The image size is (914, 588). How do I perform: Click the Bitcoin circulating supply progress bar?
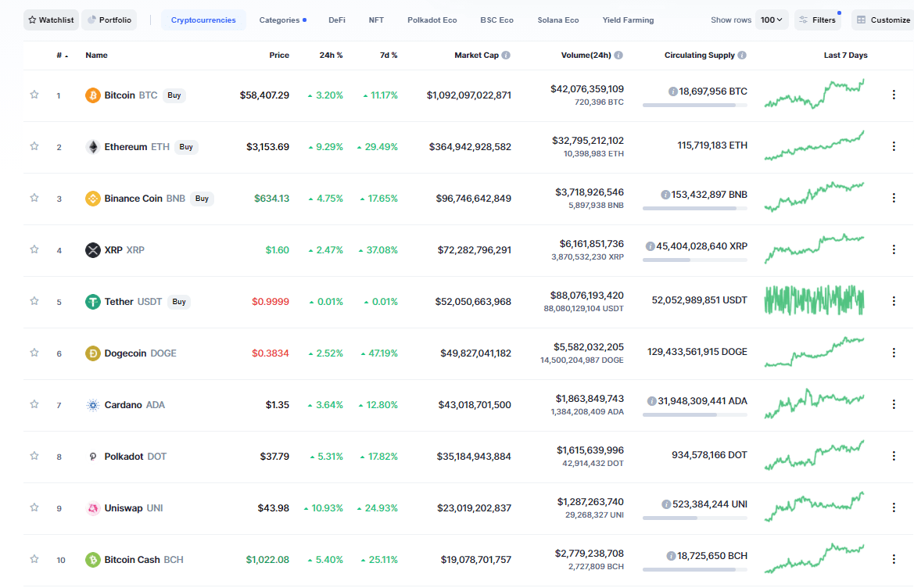click(x=695, y=105)
